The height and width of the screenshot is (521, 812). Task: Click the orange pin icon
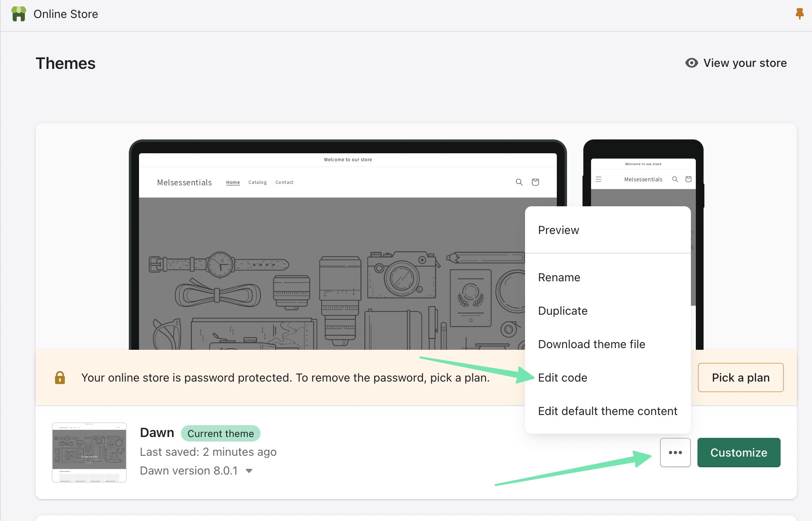[x=799, y=13]
